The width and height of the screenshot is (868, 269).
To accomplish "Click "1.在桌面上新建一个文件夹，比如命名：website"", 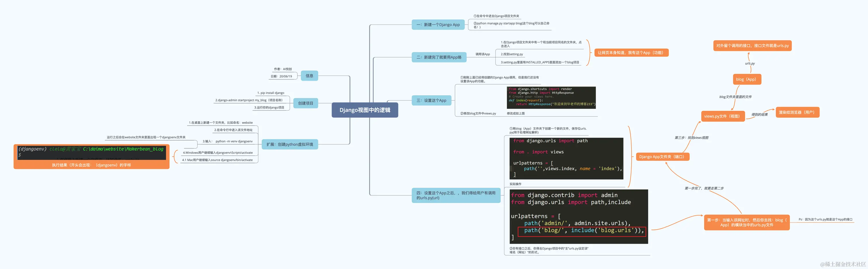I will coord(221,122).
